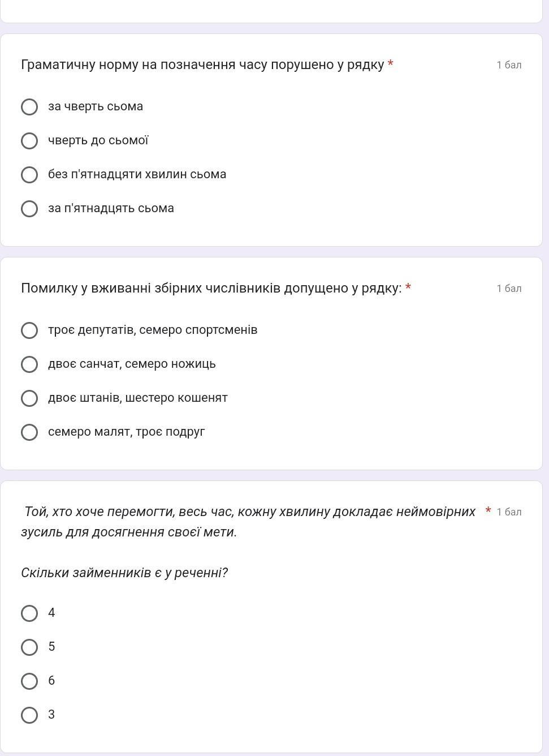
Task: Click '1 бал' label of the pronoun question
Action: 509,512
